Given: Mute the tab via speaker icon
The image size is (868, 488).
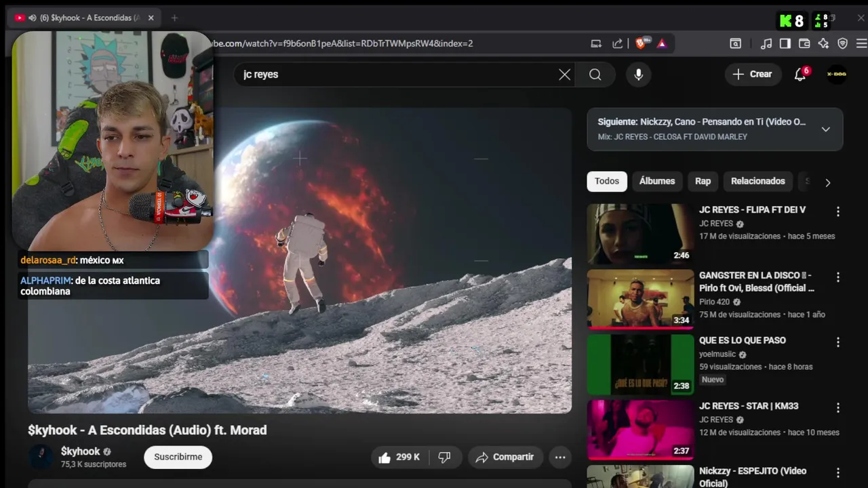Looking at the screenshot, I should tap(33, 18).
